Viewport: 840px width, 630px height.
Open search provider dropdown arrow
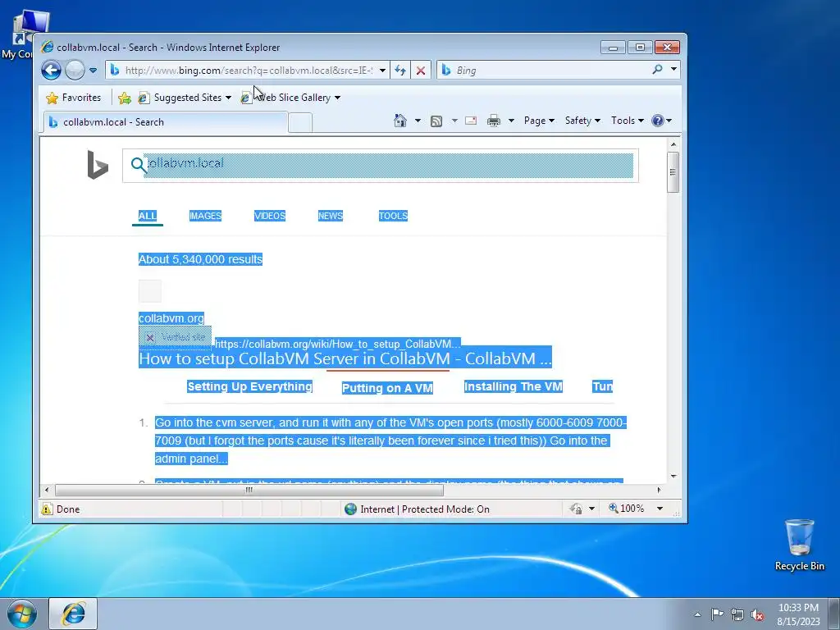coord(673,70)
